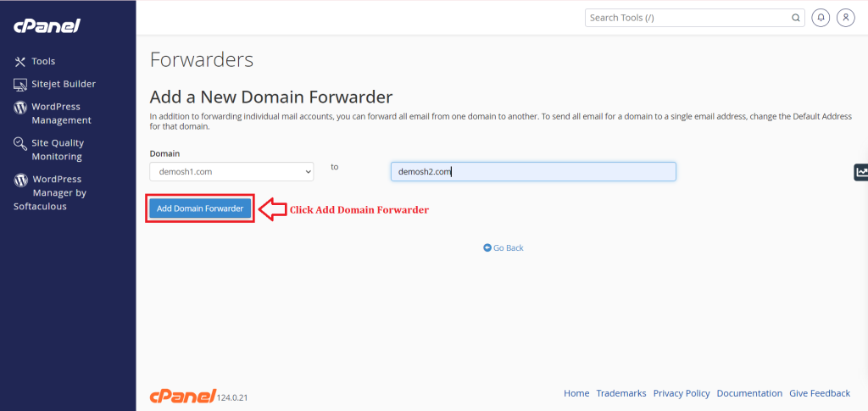Click the cPanel footer logo
868x411 pixels.
[182, 395]
